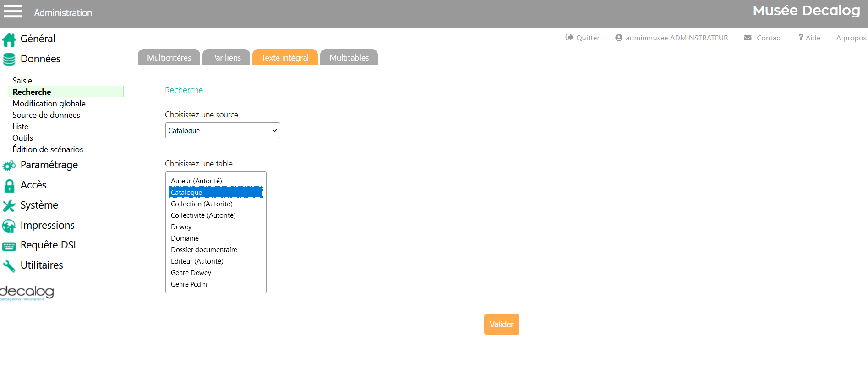
Task: Open the source dropdown showing Catalogue
Action: [222, 131]
